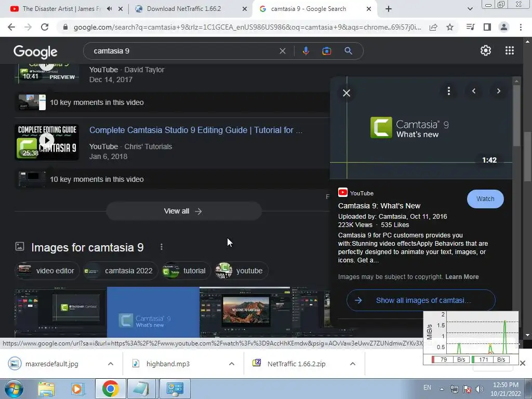Clear the search box with the X icon
Viewport: 532px width, 399px height.
(282, 51)
